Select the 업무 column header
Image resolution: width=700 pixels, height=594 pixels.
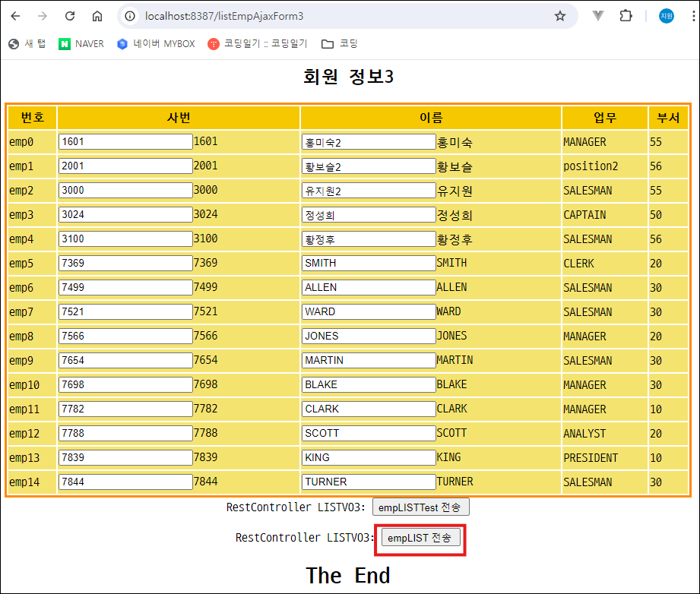point(605,118)
